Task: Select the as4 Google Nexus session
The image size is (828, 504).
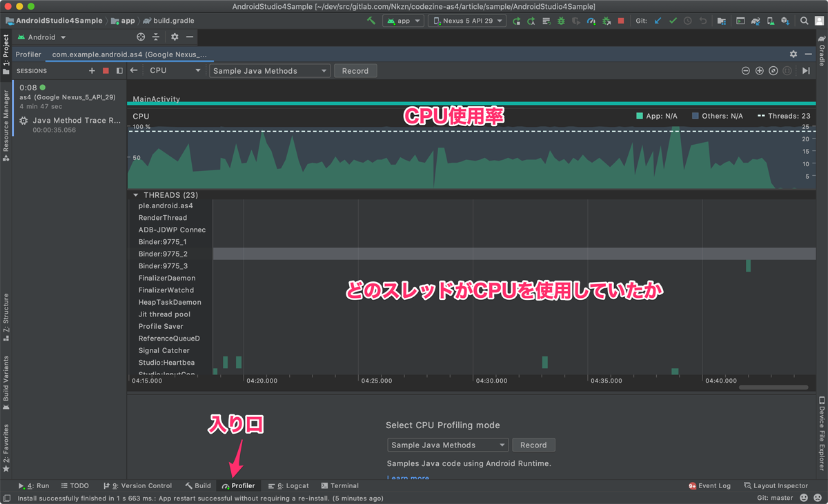Action: click(70, 97)
